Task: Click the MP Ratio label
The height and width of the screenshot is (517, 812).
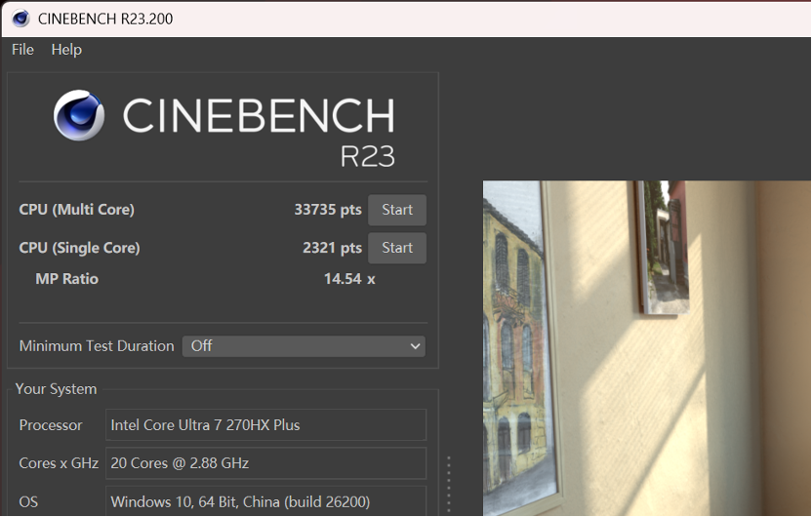Action: click(x=66, y=279)
